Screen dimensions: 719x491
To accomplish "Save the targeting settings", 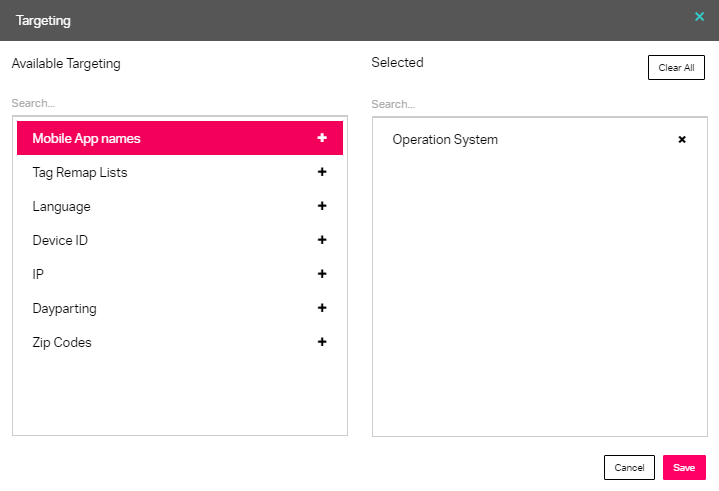I will click(684, 467).
